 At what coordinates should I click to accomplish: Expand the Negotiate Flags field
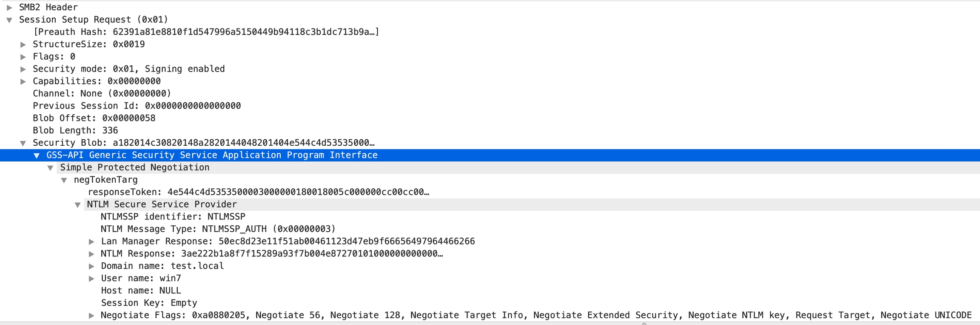tap(91, 316)
